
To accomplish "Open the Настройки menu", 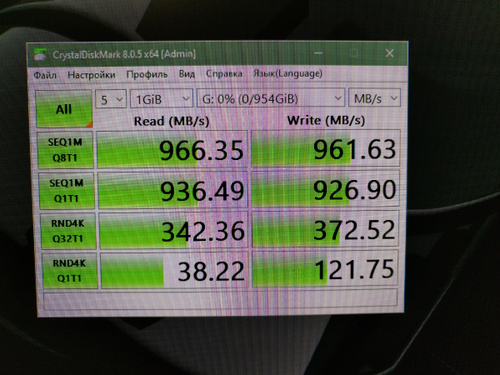I will tap(91, 74).
